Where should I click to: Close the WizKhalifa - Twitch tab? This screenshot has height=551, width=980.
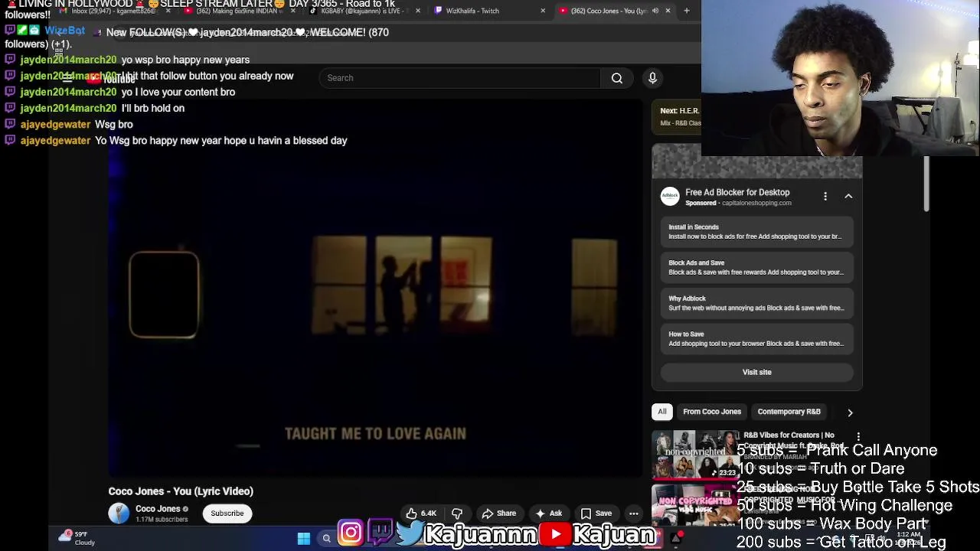[543, 11]
